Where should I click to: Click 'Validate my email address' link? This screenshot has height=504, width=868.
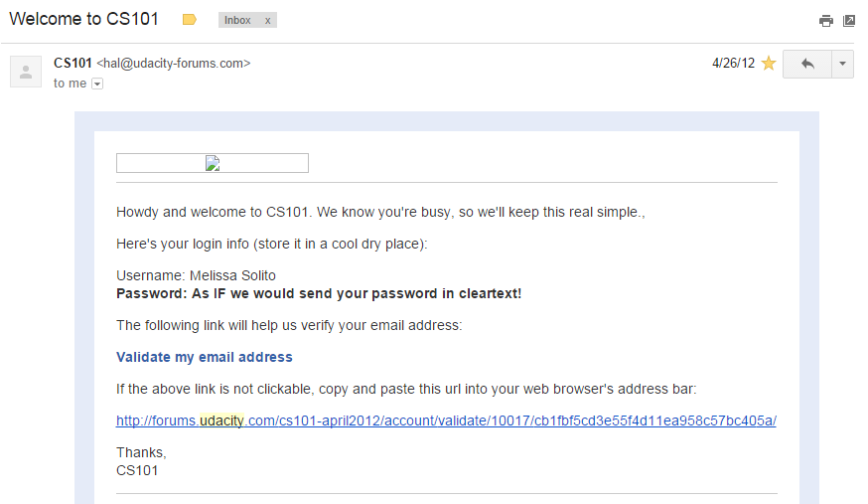tap(205, 357)
